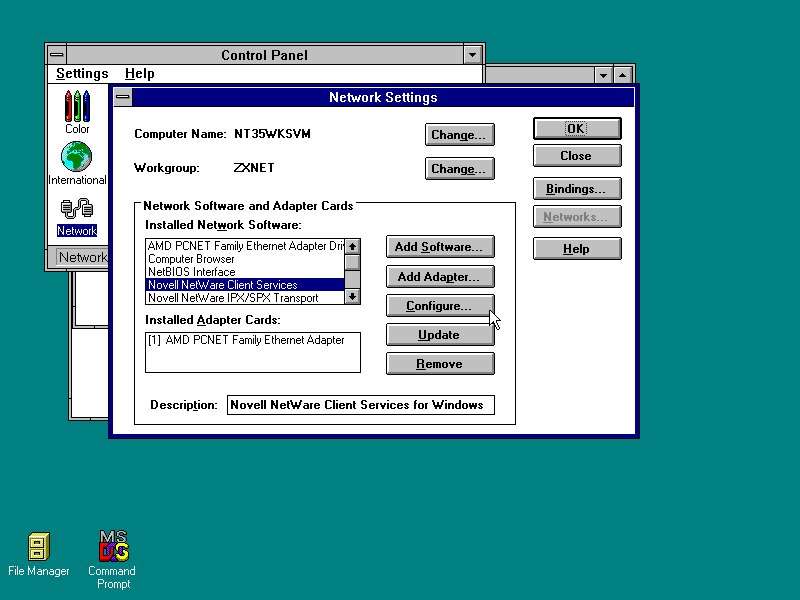Image resolution: width=800 pixels, height=600 pixels.
Task: Click the background window's down-arrow minimize button
Action: coord(604,76)
